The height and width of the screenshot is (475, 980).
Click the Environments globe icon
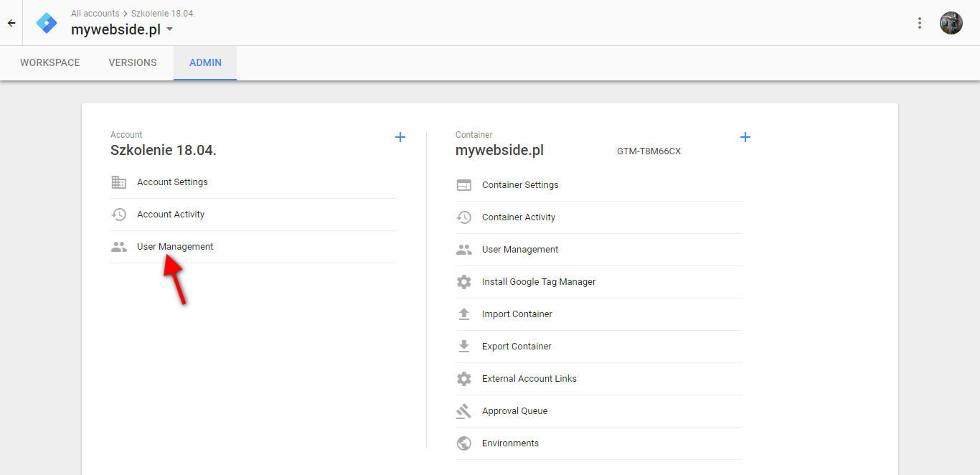pos(464,443)
